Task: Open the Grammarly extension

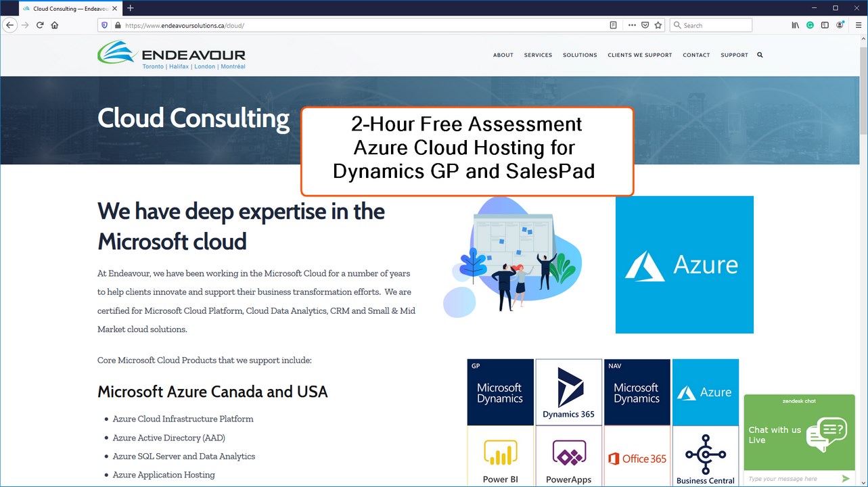Action: pyautogui.click(x=810, y=25)
